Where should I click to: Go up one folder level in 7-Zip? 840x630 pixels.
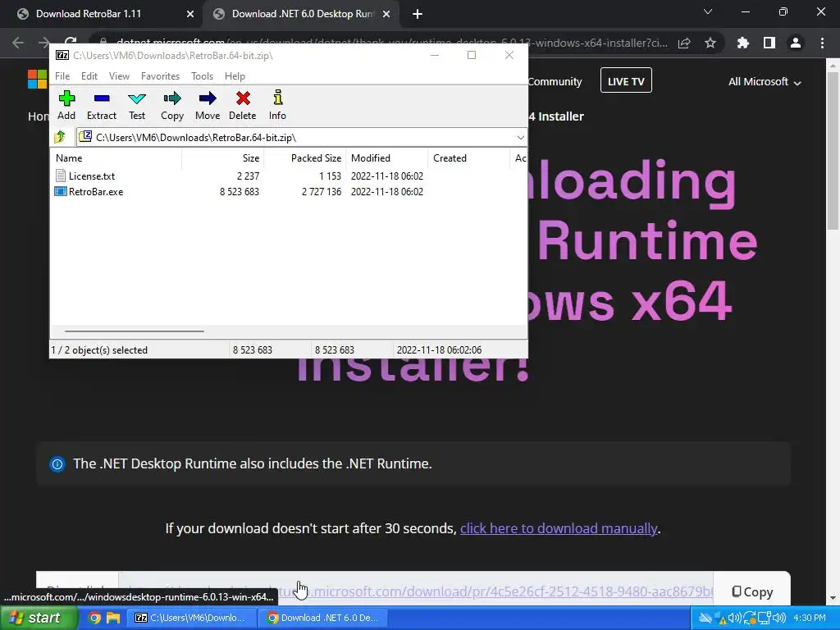click(60, 138)
